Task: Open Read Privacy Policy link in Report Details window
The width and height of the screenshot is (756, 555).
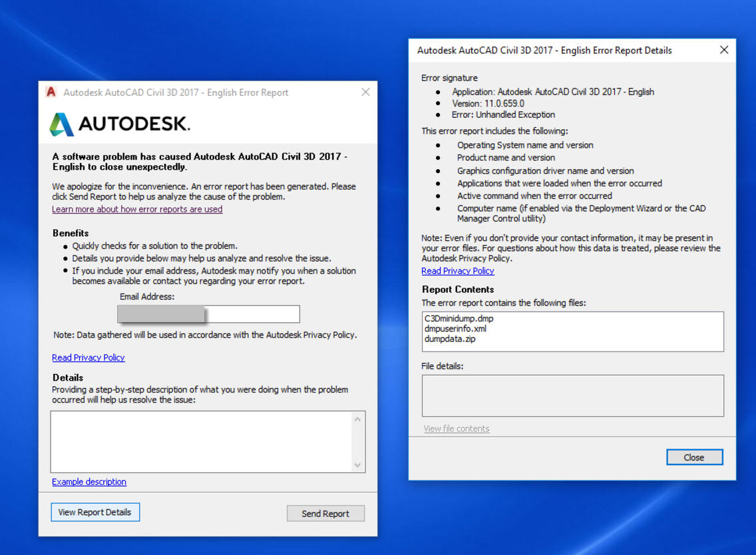Action: tap(458, 271)
